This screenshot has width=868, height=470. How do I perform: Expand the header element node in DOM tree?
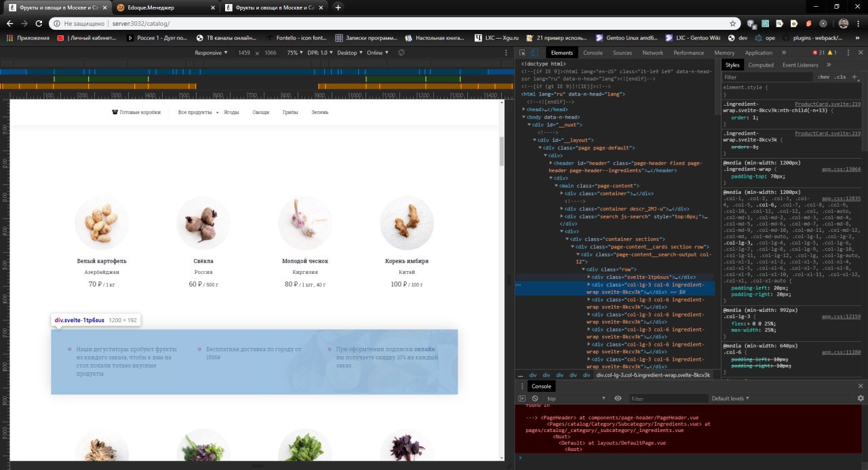[551, 163]
